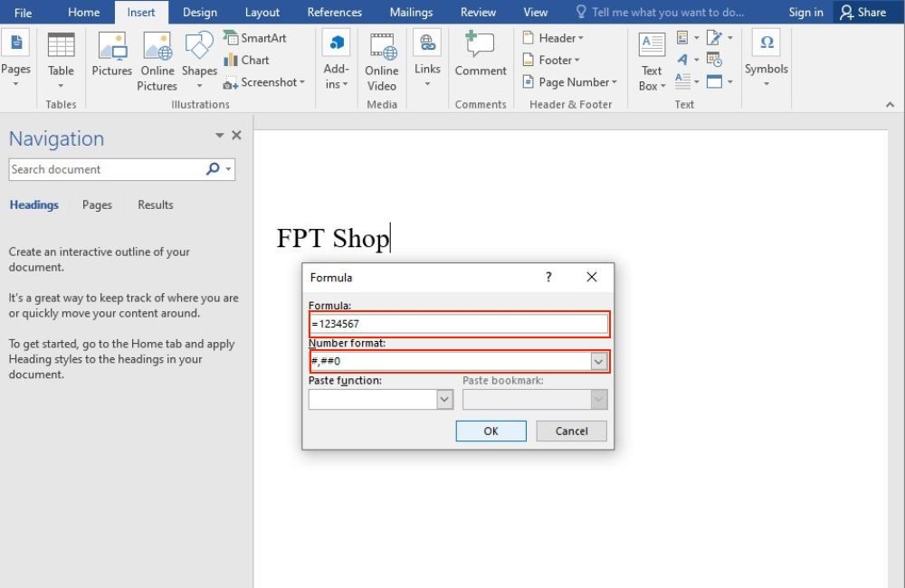The width and height of the screenshot is (905, 588).
Task: Open the File tab
Action: (24, 12)
